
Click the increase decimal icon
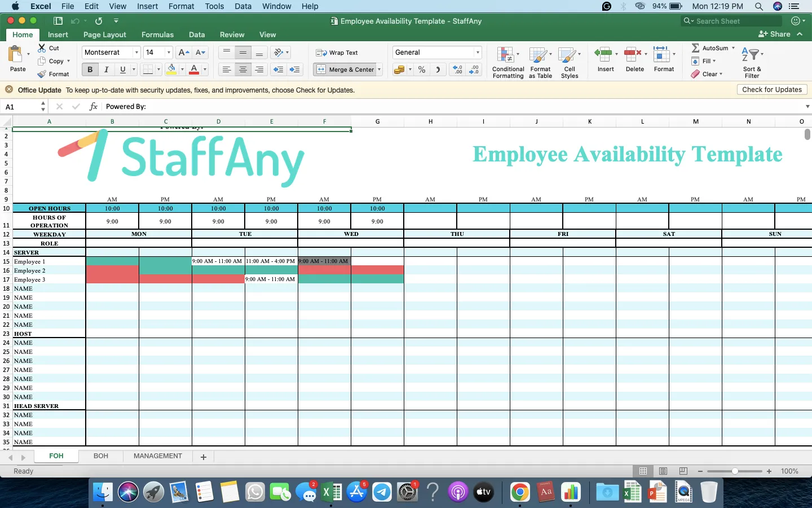(x=458, y=69)
